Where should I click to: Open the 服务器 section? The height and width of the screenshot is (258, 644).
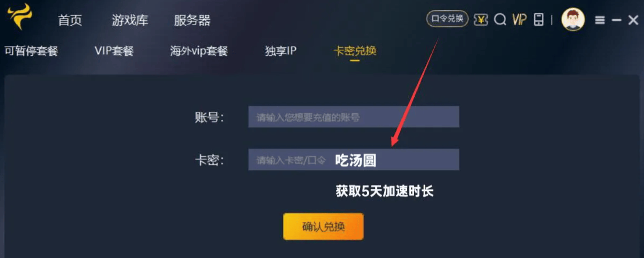tap(192, 20)
